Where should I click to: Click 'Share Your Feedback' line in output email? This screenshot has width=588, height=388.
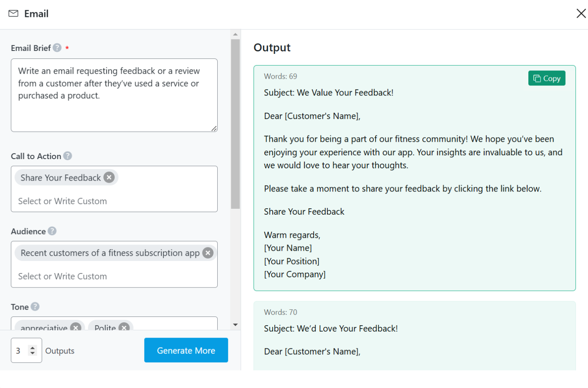tap(304, 212)
